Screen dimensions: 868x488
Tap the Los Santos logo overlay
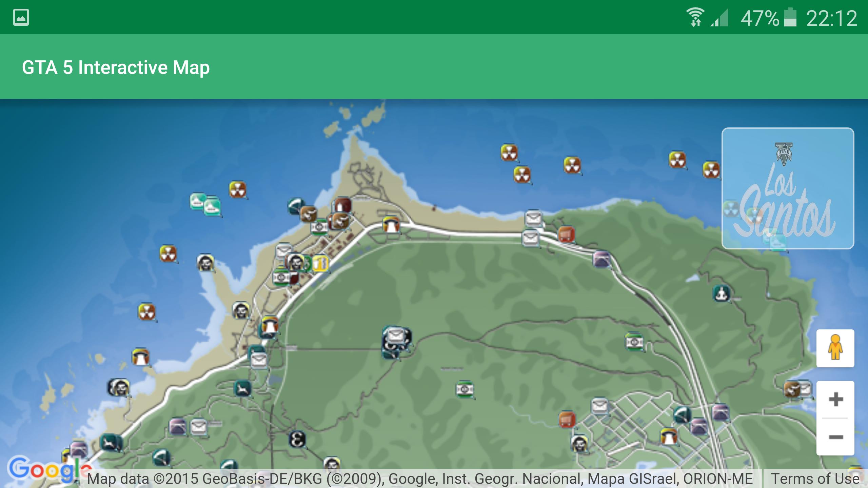click(788, 188)
